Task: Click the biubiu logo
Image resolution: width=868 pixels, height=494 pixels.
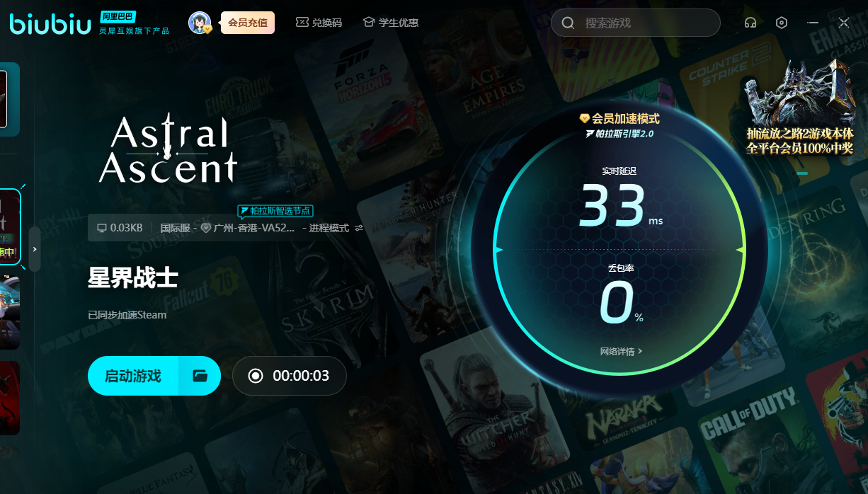Action: coord(50,23)
